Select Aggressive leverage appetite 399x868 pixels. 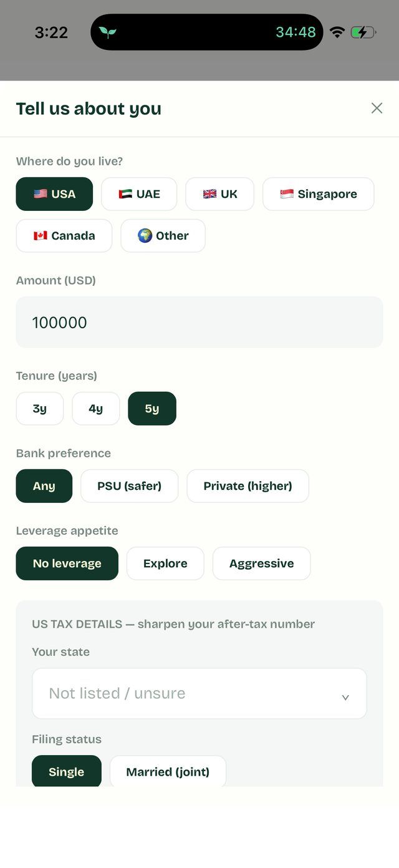coord(262,563)
